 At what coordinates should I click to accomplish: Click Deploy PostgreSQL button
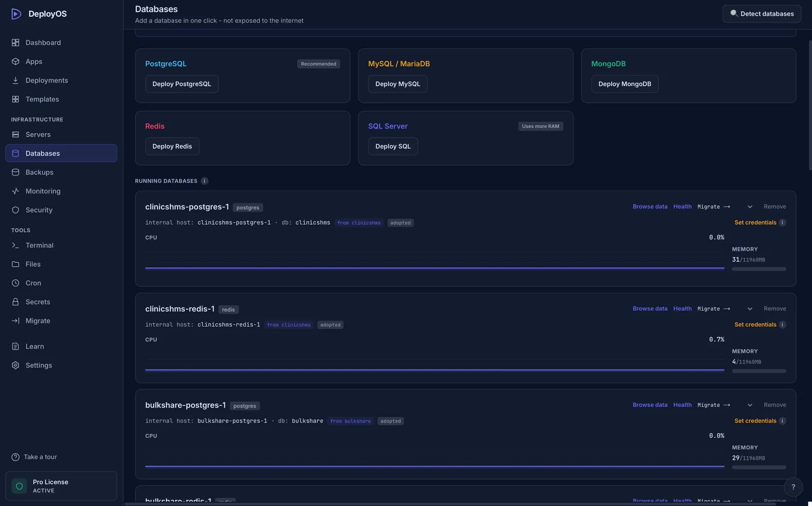click(x=182, y=84)
